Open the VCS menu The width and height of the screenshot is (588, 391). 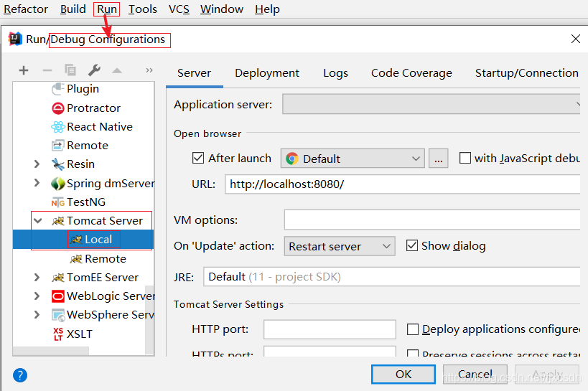179,9
